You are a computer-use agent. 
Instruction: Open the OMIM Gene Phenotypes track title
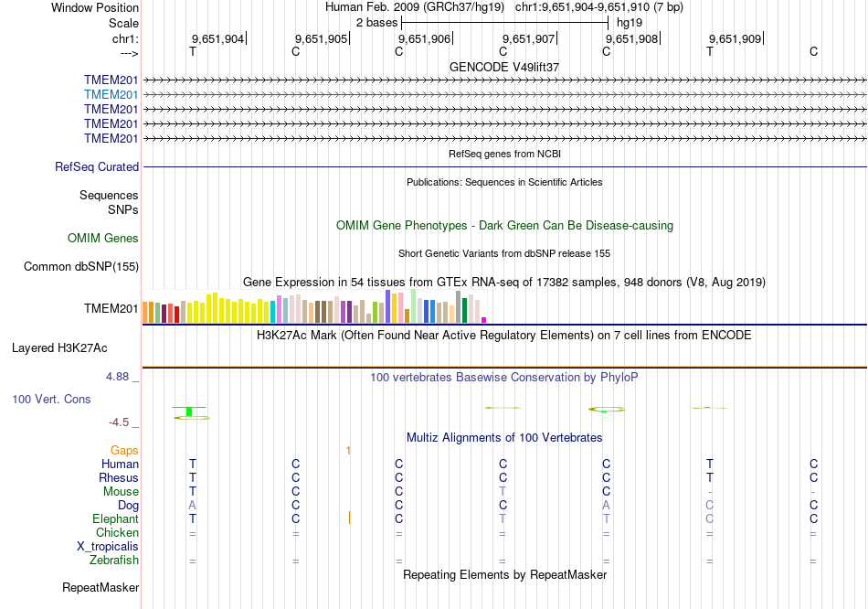(504, 226)
